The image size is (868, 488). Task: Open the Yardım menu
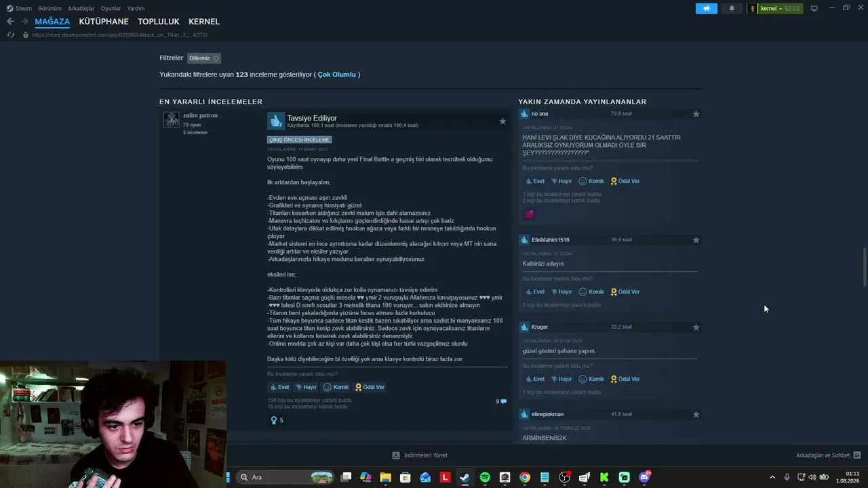click(136, 9)
